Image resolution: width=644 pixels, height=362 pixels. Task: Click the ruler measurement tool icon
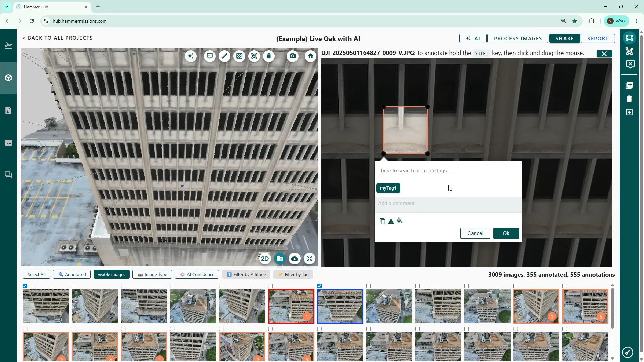[224, 56]
